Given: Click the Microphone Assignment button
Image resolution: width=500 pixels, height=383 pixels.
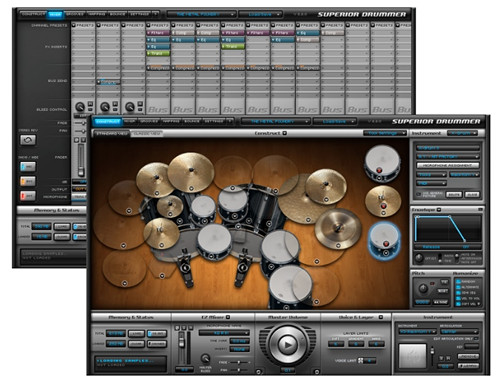Looking at the screenshot, I should click(x=447, y=165).
